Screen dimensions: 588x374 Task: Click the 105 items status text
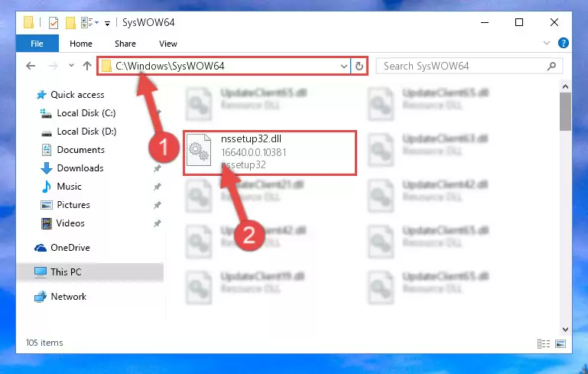click(44, 343)
